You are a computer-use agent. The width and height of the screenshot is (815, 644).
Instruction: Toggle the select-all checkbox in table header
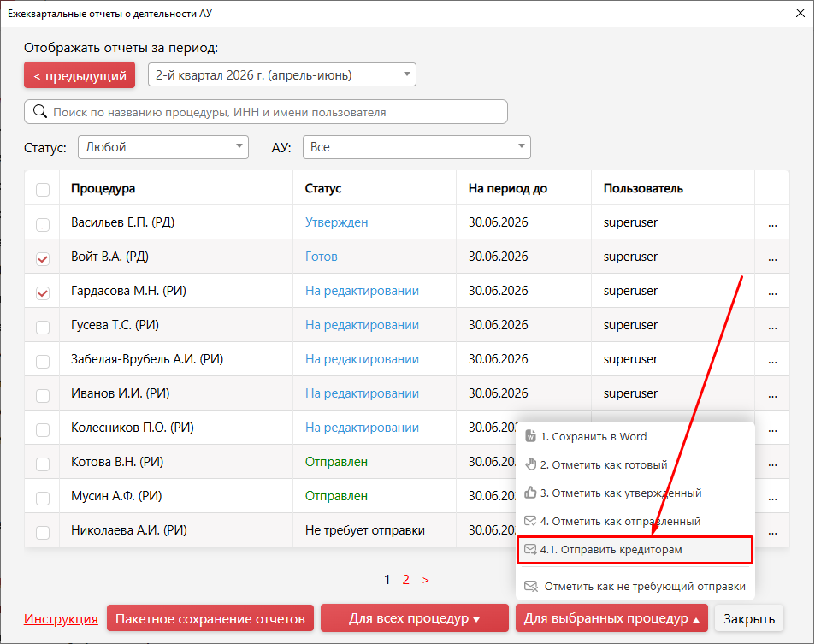tap(43, 190)
